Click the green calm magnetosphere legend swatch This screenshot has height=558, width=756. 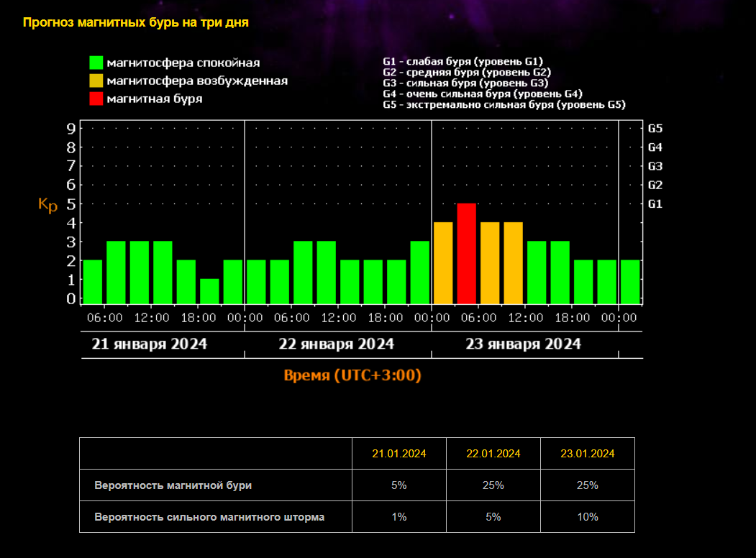click(96, 63)
